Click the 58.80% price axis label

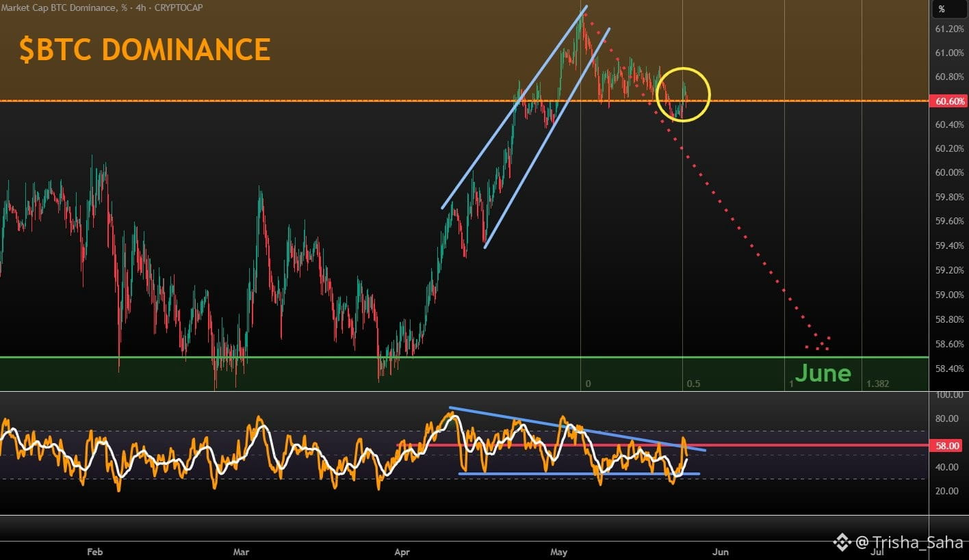coord(949,319)
